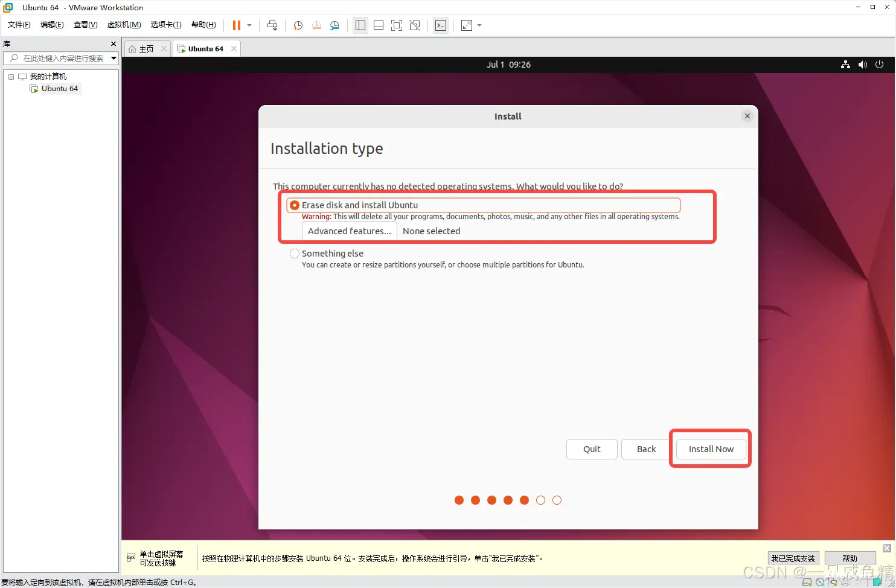Select Erase disk and install Ubuntu radio button

coord(295,205)
